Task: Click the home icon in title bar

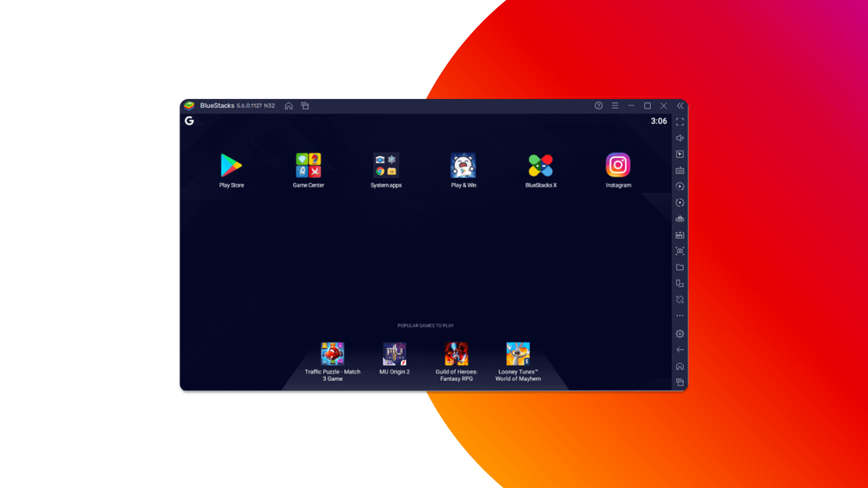Action: [x=289, y=106]
